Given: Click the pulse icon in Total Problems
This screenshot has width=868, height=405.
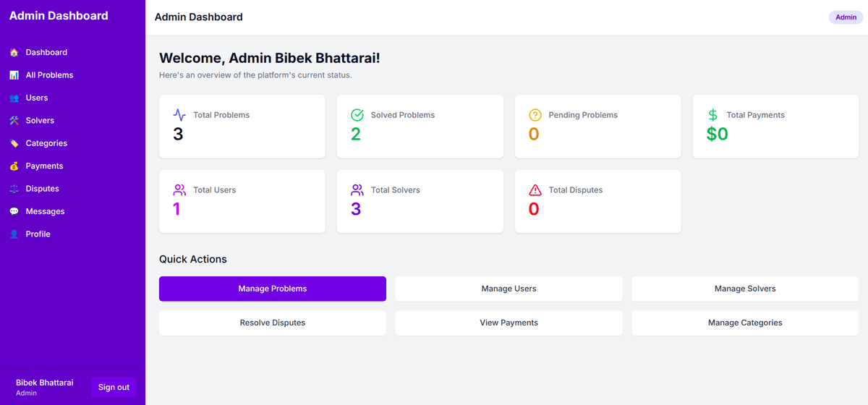Looking at the screenshot, I should (179, 115).
